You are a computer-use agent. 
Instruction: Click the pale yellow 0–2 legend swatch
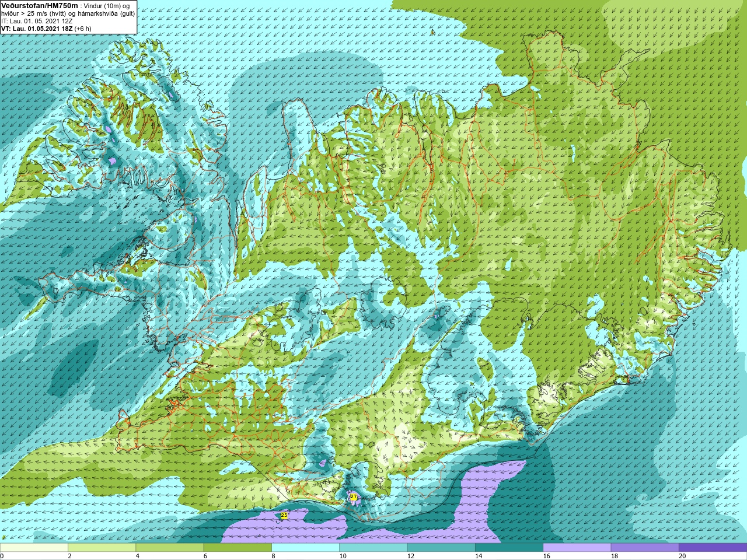pos(34,548)
